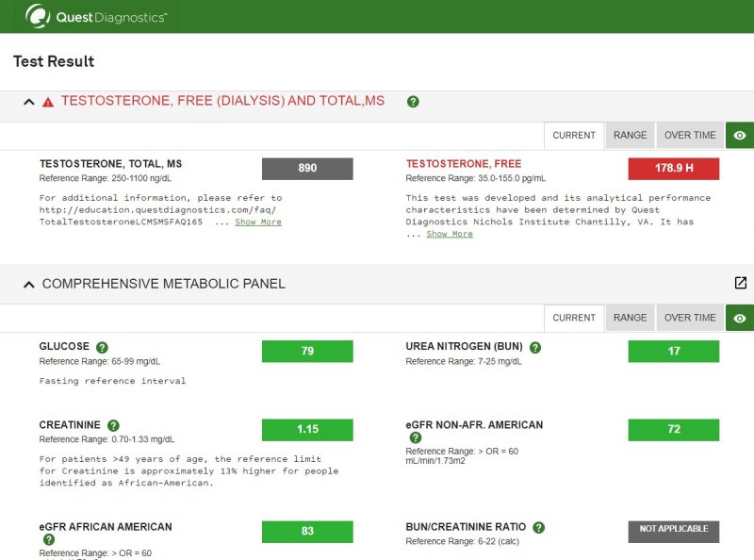The image size is (754, 560).
Task: Open help icon under eGFR AFRICAN AMERICAN
Action: point(49,540)
